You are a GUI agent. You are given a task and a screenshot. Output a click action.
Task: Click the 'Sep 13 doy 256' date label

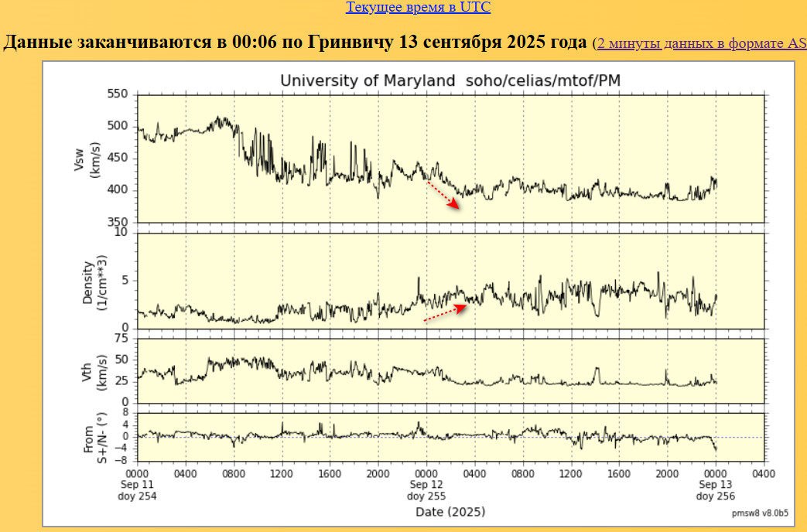pos(716,490)
